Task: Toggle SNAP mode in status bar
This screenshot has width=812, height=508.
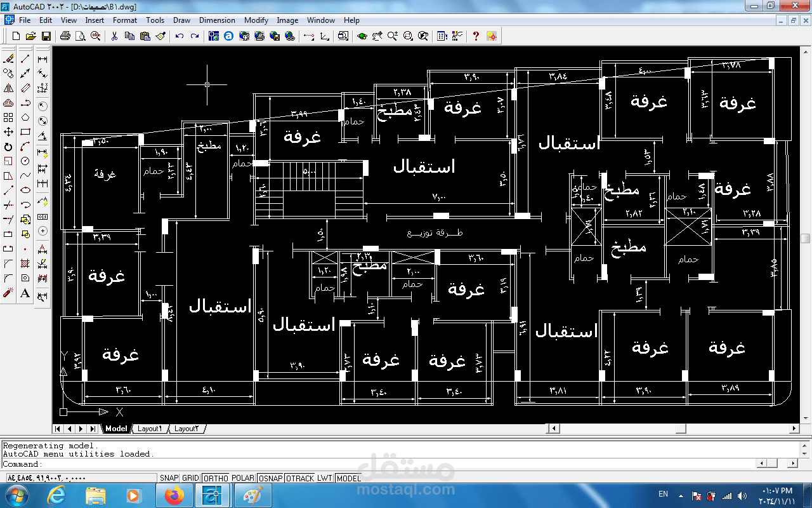Action: pos(169,478)
